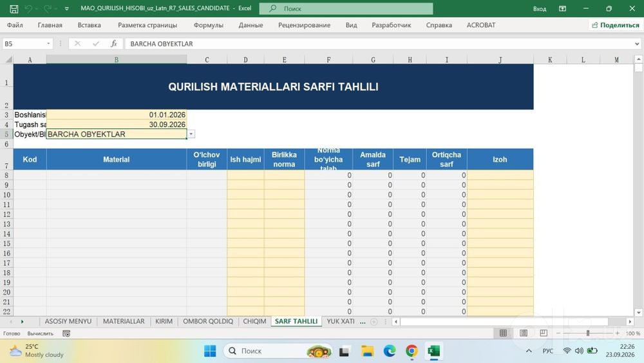This screenshot has width=644, height=363.
Task: Select the end date cell 30.09.2026
Action: [116, 124]
